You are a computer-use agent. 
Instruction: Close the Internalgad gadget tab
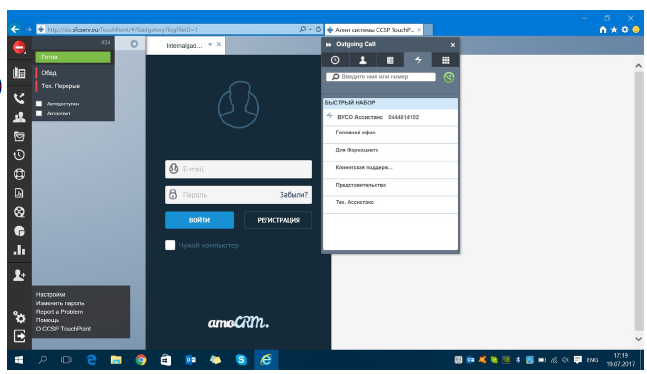pos(219,44)
